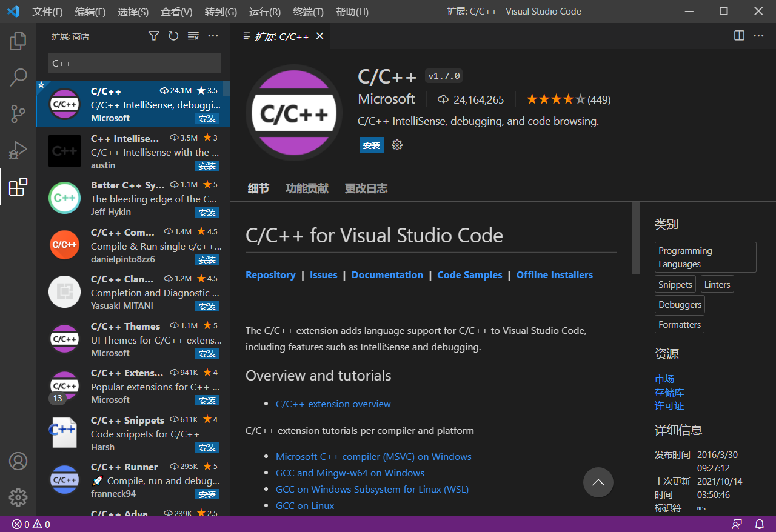Install the C/C++ Runner extension

207,494
